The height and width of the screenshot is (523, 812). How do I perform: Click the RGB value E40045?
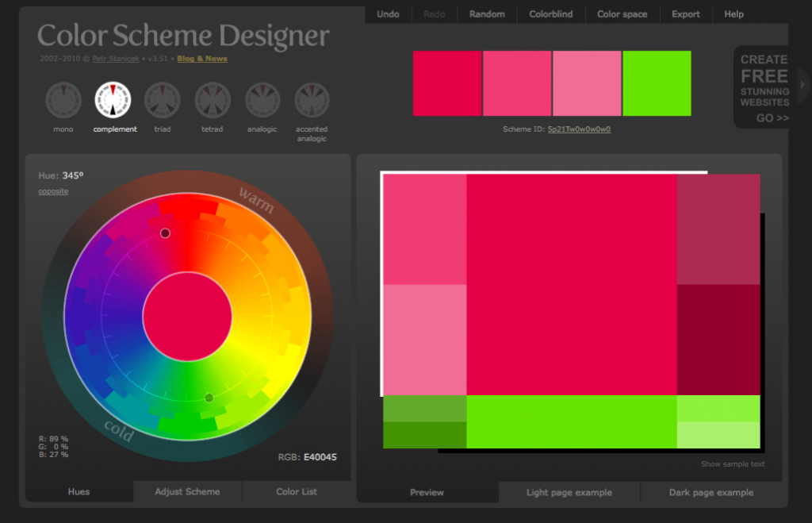[320, 457]
